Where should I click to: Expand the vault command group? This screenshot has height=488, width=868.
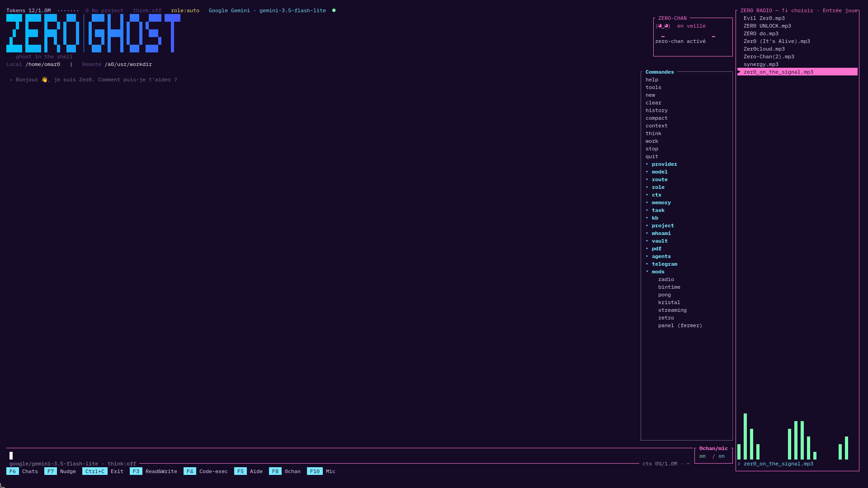pyautogui.click(x=656, y=241)
